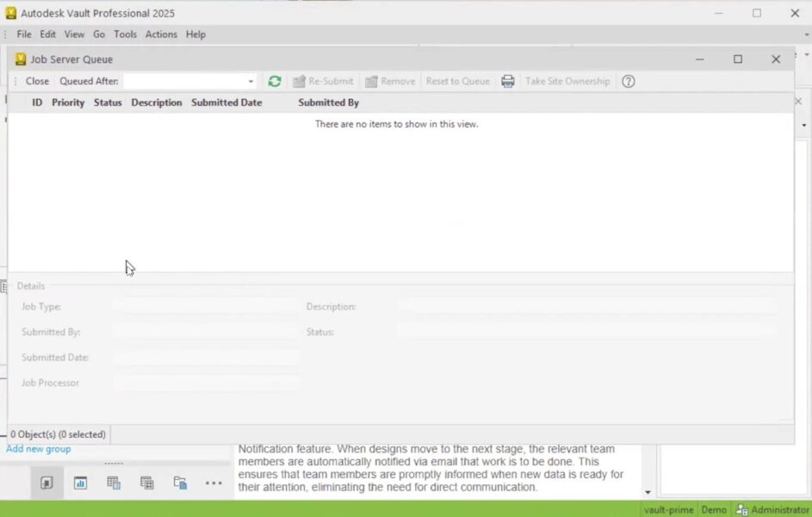
Task: Open the Actions menu
Action: pyautogui.click(x=160, y=34)
